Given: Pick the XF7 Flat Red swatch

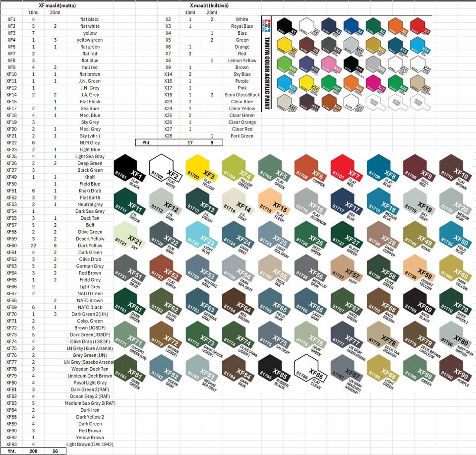Looking at the screenshot, I should [346, 168].
